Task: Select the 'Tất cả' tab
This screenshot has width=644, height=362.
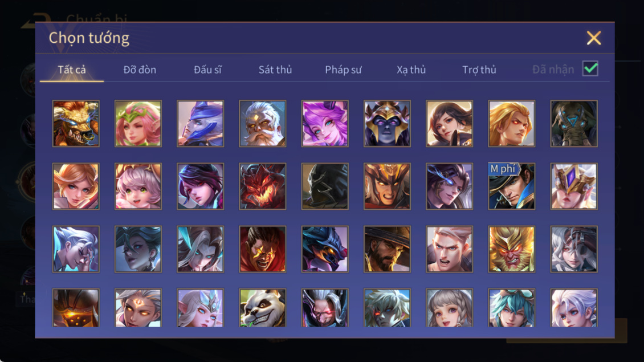Action: [72, 70]
